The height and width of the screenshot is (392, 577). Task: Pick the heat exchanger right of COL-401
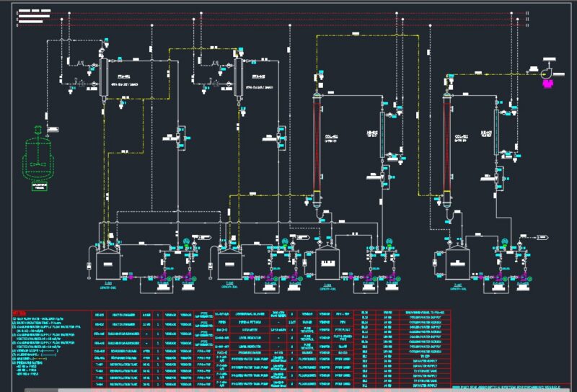(x=382, y=135)
